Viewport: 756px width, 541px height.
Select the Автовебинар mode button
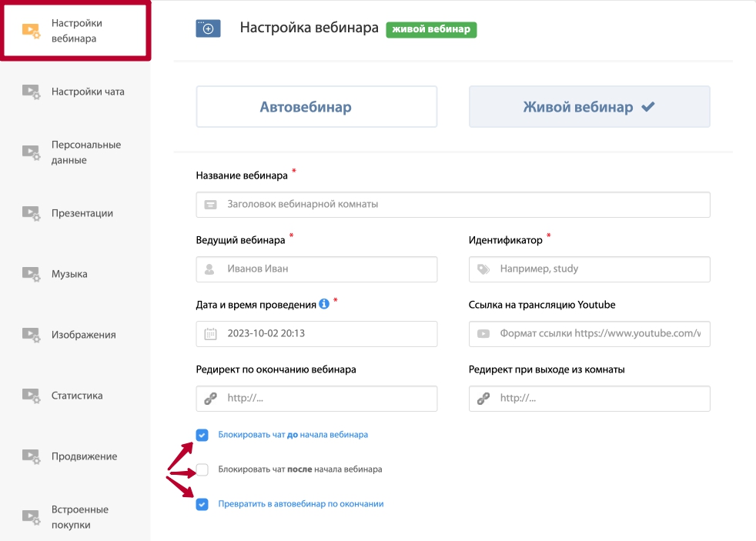(x=316, y=106)
